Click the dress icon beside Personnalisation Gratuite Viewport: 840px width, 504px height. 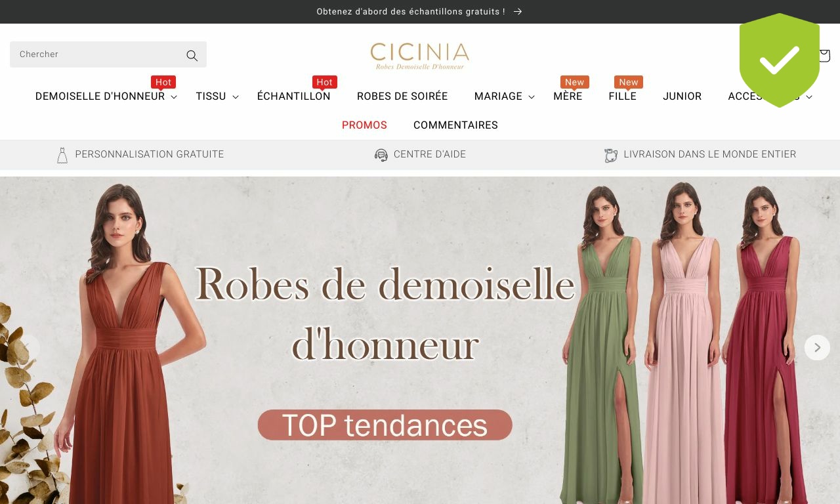pos(62,155)
